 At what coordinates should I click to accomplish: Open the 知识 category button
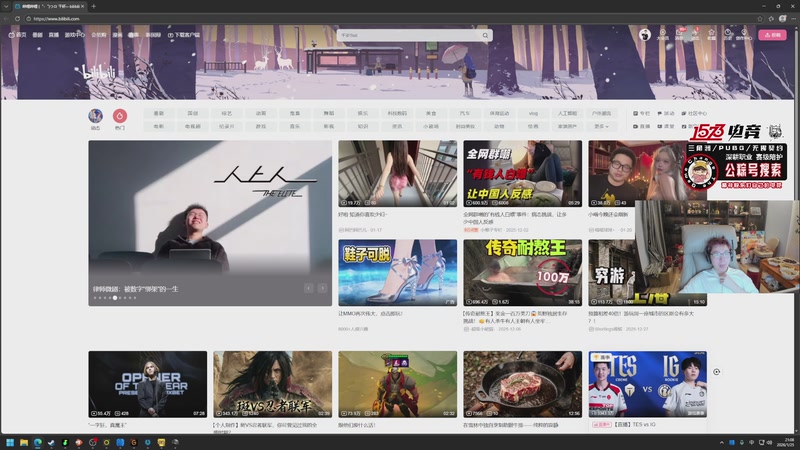(x=363, y=126)
